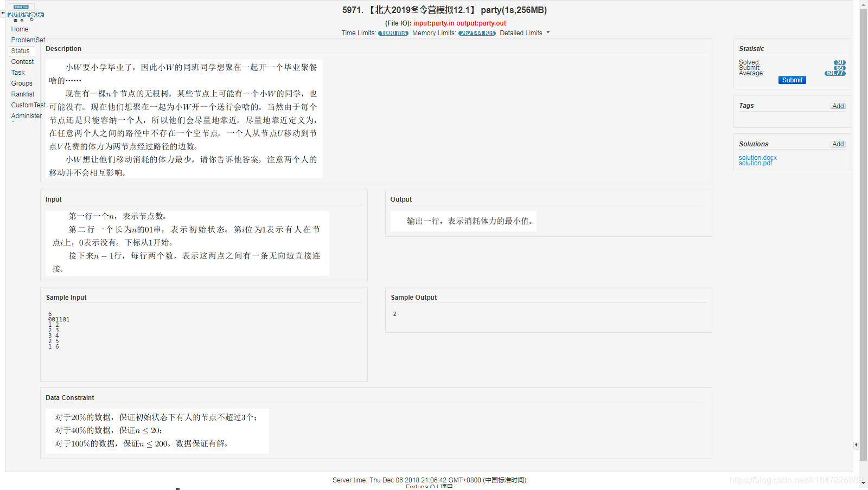Click the 1000 ms time limit badge
The image size is (868, 490).
point(393,33)
